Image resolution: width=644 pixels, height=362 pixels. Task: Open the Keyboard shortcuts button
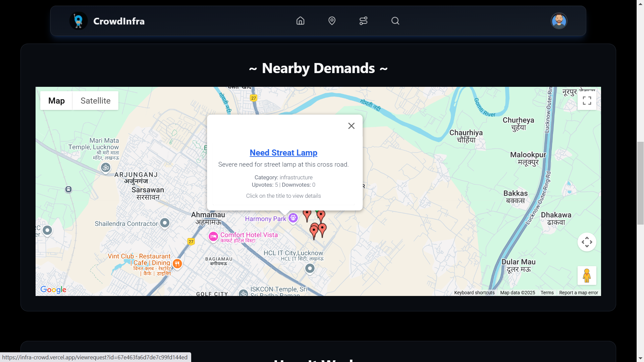(x=474, y=293)
